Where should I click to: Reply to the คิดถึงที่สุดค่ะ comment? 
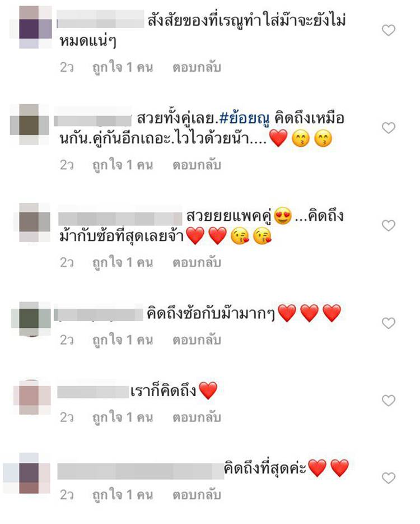(197, 495)
